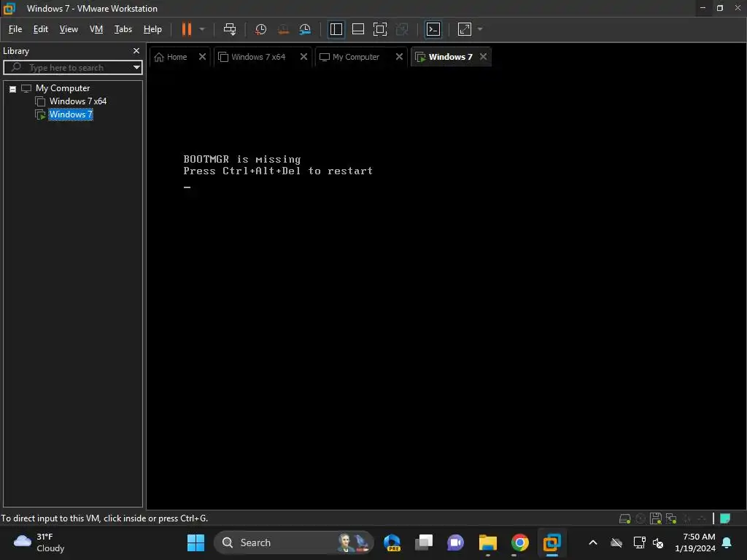The image size is (747, 560).
Task: Take a snapshot of this virtual machine
Action: (x=260, y=29)
